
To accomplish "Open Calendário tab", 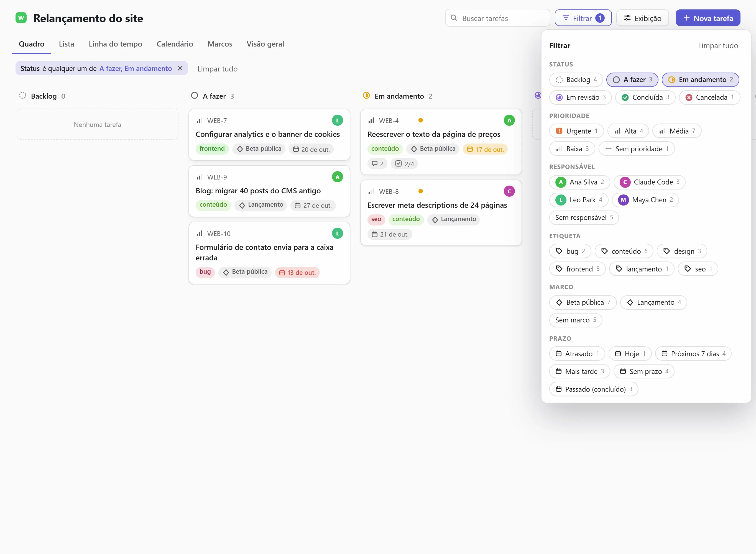I will pyautogui.click(x=175, y=44).
